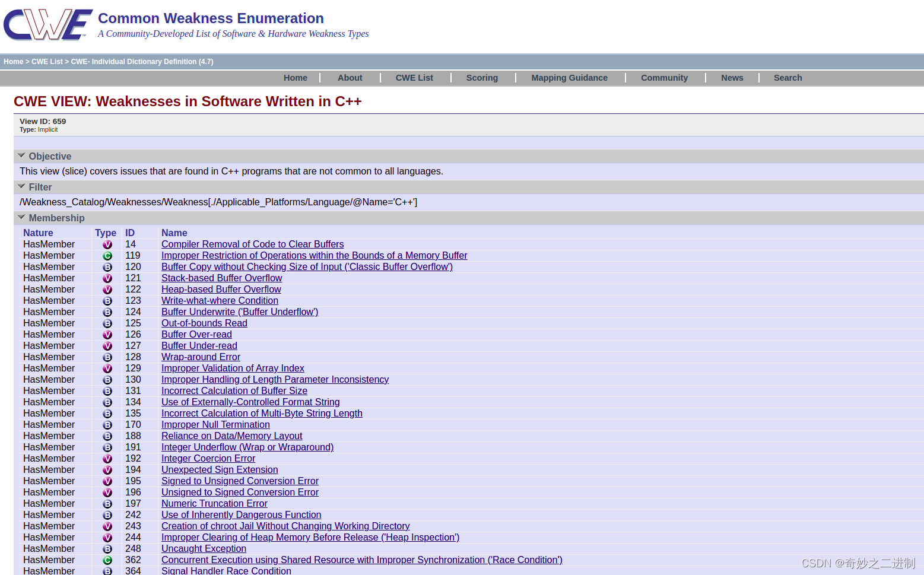This screenshot has height=575, width=924.
Task: Click the Base type icon for CWE 120
Action: (107, 267)
